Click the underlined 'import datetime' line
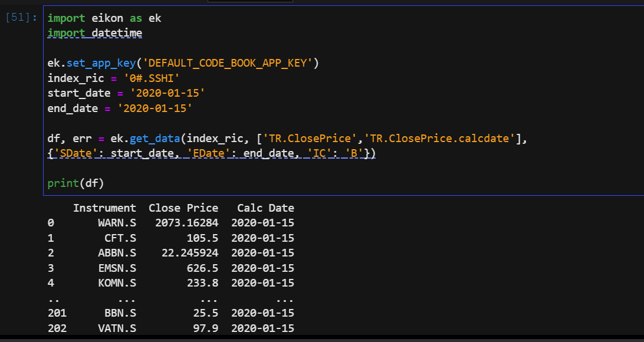The width and height of the screenshot is (644, 342). (x=94, y=33)
